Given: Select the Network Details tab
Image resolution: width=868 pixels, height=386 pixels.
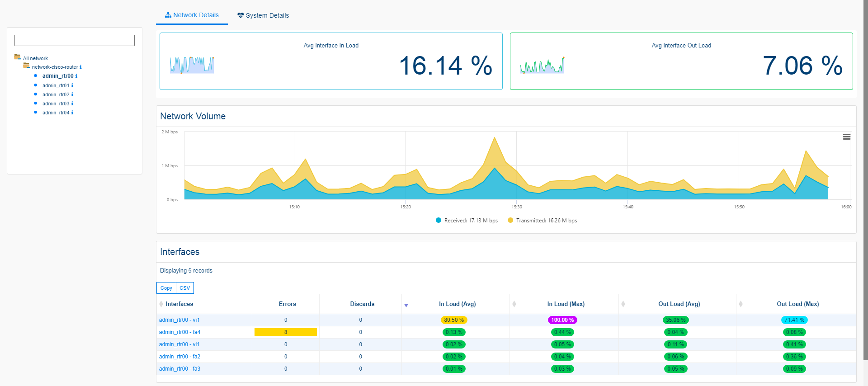Looking at the screenshot, I should tap(192, 15).
